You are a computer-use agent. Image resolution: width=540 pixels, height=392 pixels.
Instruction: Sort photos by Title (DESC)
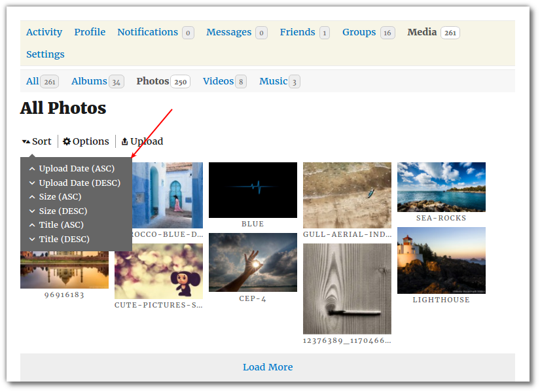[x=63, y=240]
